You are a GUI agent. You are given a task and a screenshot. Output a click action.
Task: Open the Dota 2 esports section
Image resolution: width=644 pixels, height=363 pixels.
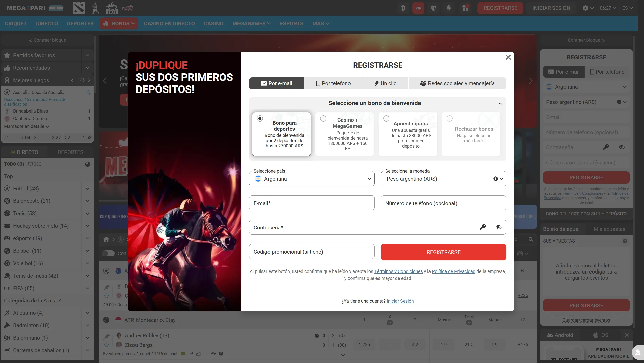79,8
